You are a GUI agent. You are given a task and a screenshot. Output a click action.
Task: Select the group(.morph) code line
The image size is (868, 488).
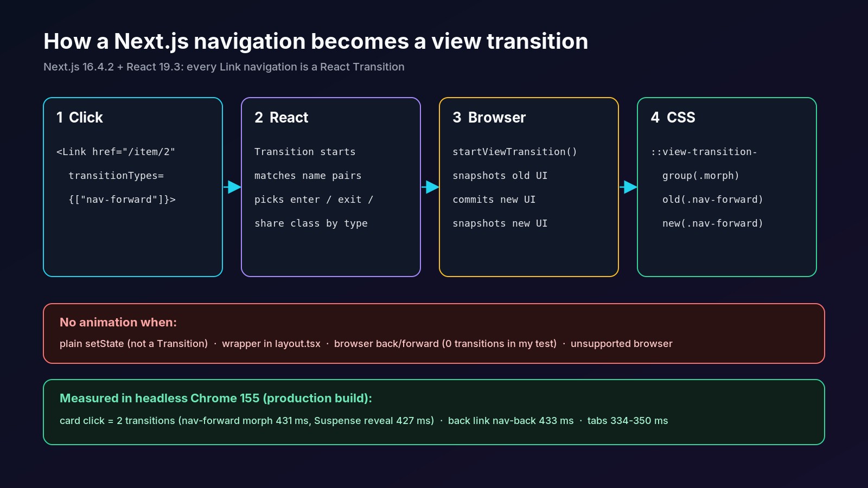[701, 176]
